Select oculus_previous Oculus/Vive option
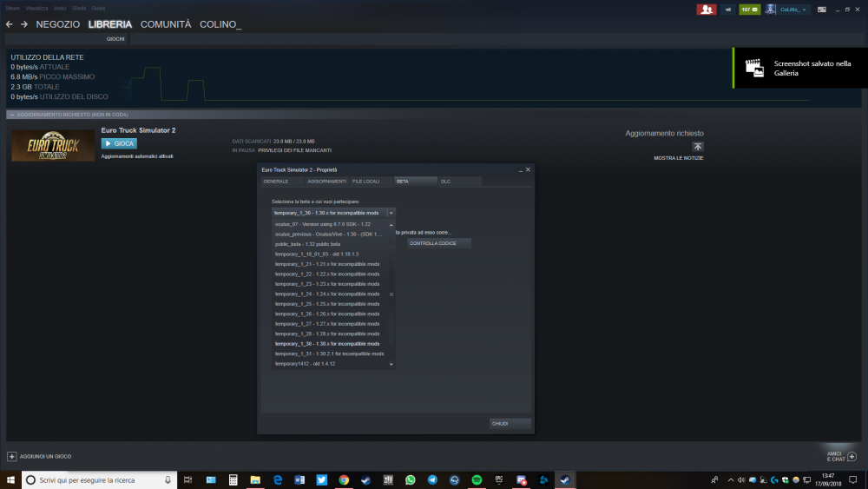The height and width of the screenshot is (489, 868). pyautogui.click(x=330, y=235)
